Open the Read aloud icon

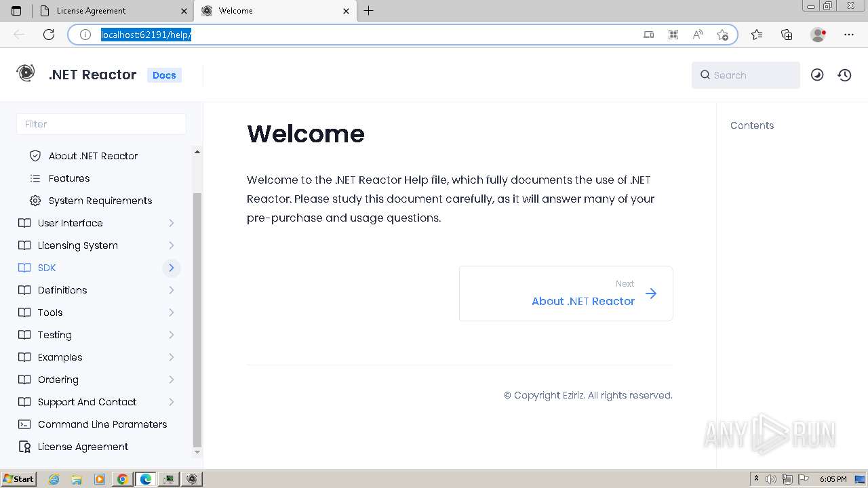[x=698, y=35]
